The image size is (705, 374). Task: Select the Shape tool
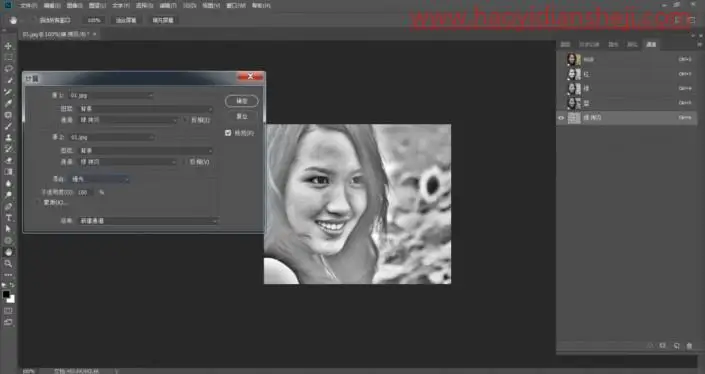tap(8, 240)
